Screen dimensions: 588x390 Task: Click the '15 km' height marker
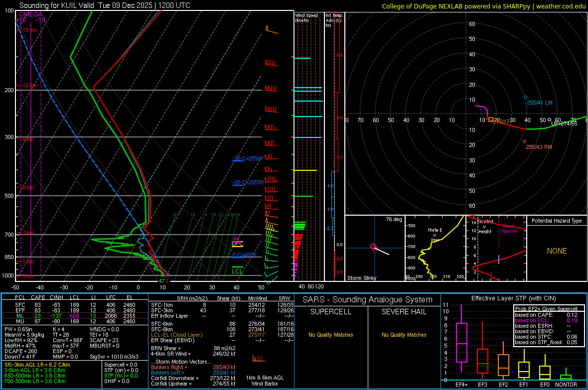(29, 30)
